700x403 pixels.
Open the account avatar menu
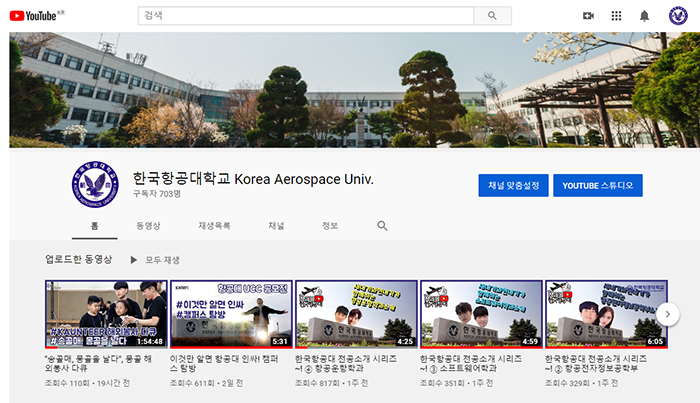click(678, 16)
